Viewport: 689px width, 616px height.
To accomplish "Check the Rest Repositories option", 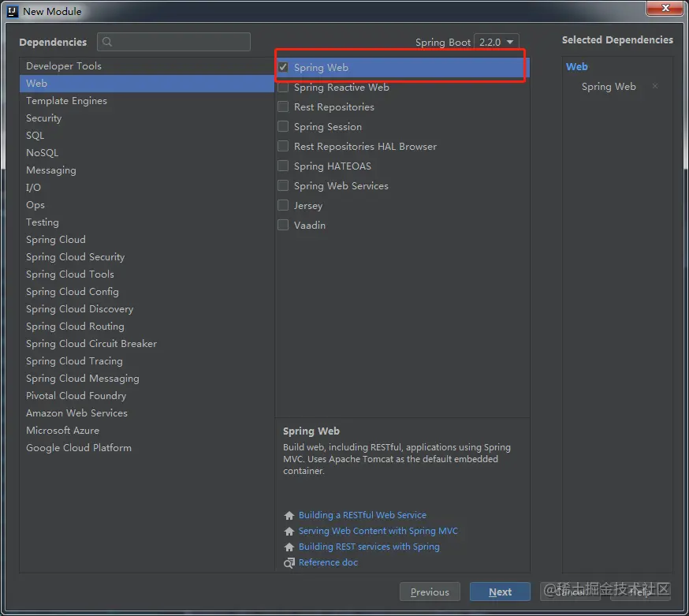I will (x=284, y=106).
